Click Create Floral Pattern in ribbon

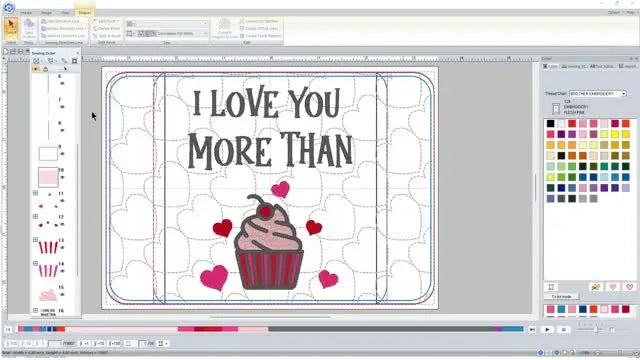260,36
